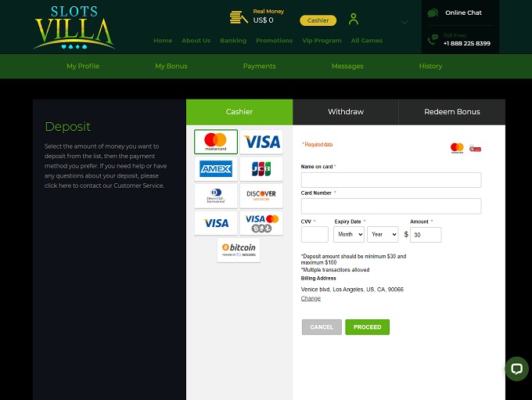
Task: Open the Payments menu item
Action: click(x=259, y=67)
